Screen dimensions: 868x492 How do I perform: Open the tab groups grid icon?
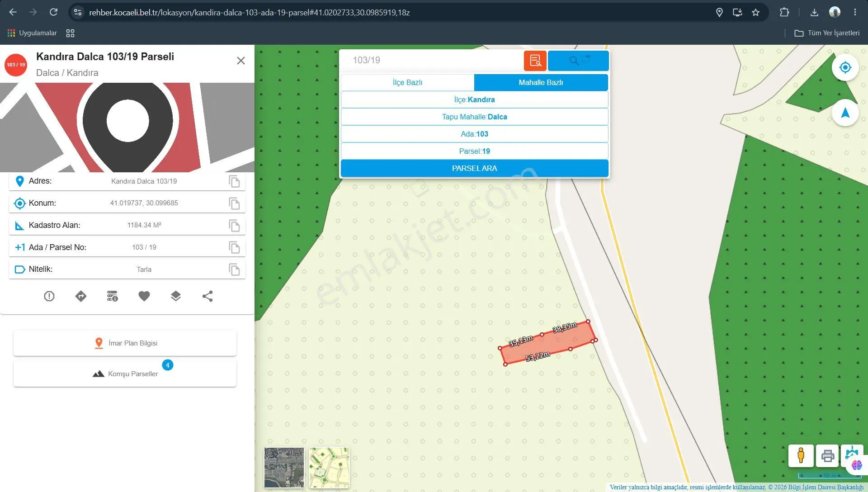[x=70, y=33]
